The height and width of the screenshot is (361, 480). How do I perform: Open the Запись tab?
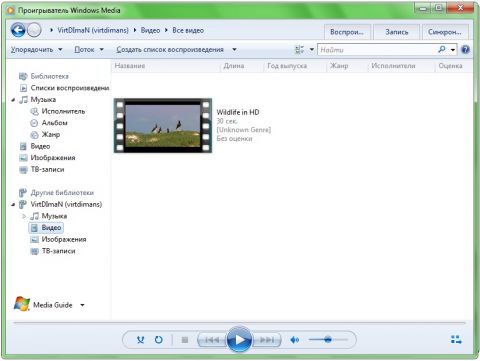tap(397, 32)
